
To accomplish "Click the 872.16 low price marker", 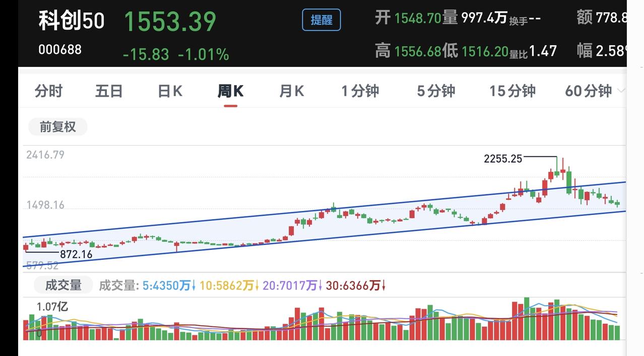I will point(76,254).
